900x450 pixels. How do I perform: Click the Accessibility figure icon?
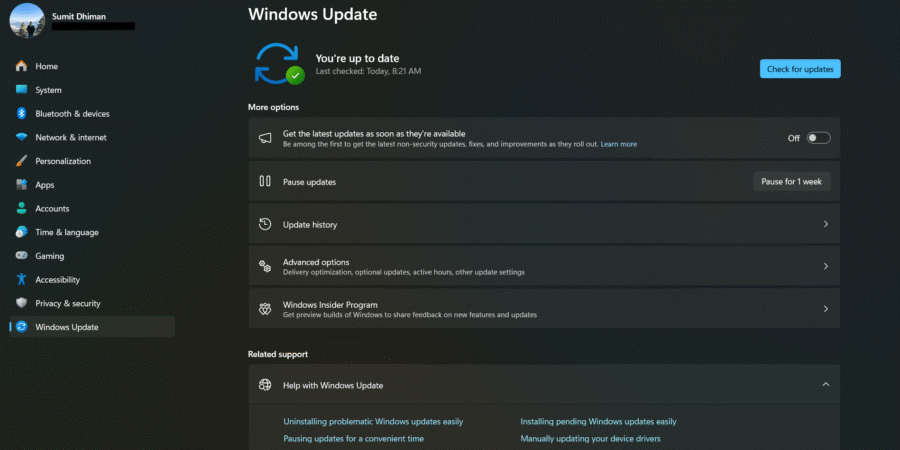tap(21, 280)
